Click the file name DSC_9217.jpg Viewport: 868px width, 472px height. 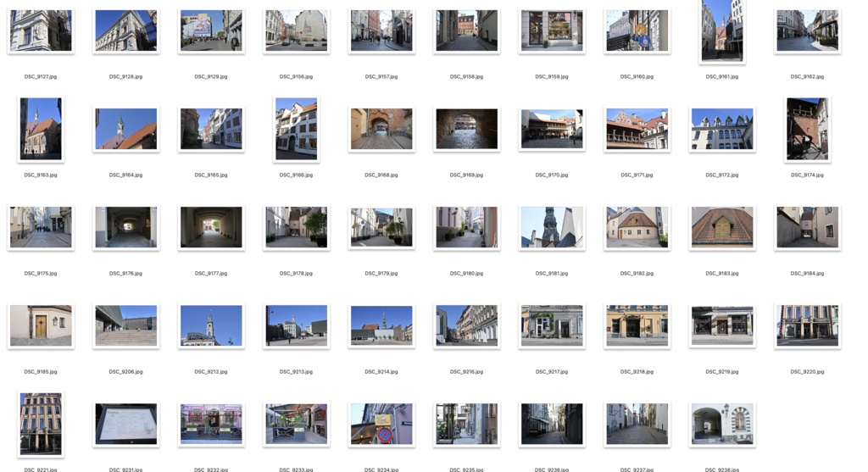click(552, 372)
